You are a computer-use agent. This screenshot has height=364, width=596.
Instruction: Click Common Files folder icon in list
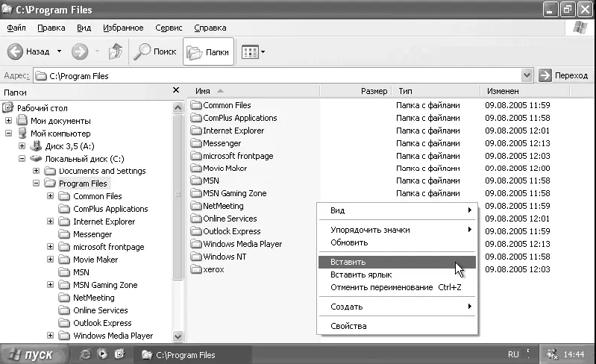coord(196,105)
